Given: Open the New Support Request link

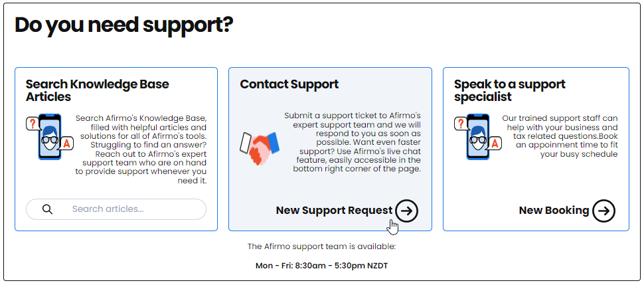Looking at the screenshot, I should [x=334, y=210].
